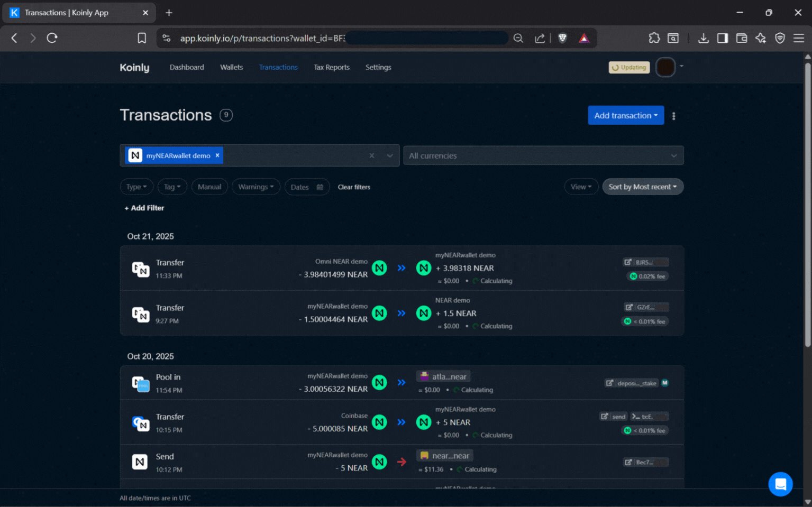This screenshot has height=507, width=812.
Task: Click the Koinly logo
Action: [x=134, y=67]
